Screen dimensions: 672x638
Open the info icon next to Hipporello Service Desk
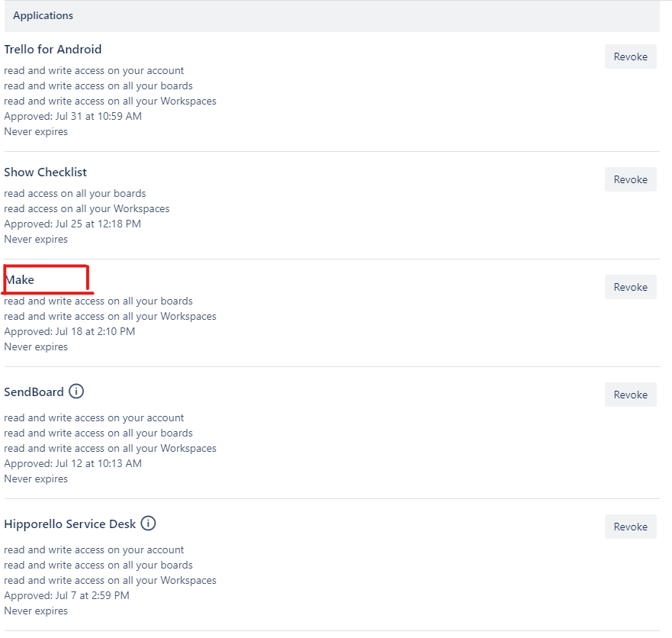pyautogui.click(x=148, y=523)
